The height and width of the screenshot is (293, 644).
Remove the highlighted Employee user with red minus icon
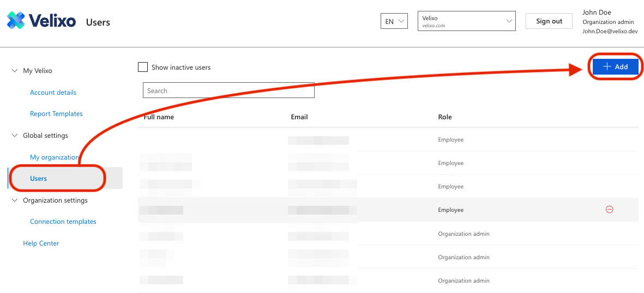coord(610,210)
